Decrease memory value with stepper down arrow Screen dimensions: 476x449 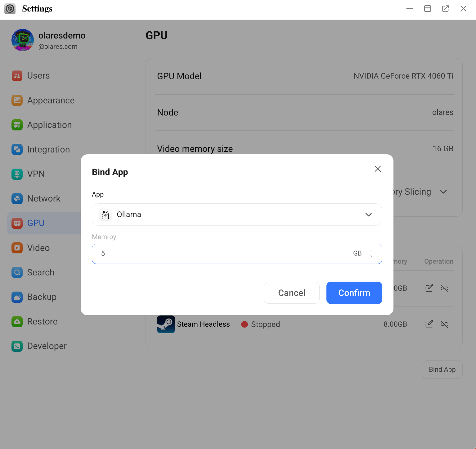pyautogui.click(x=371, y=256)
